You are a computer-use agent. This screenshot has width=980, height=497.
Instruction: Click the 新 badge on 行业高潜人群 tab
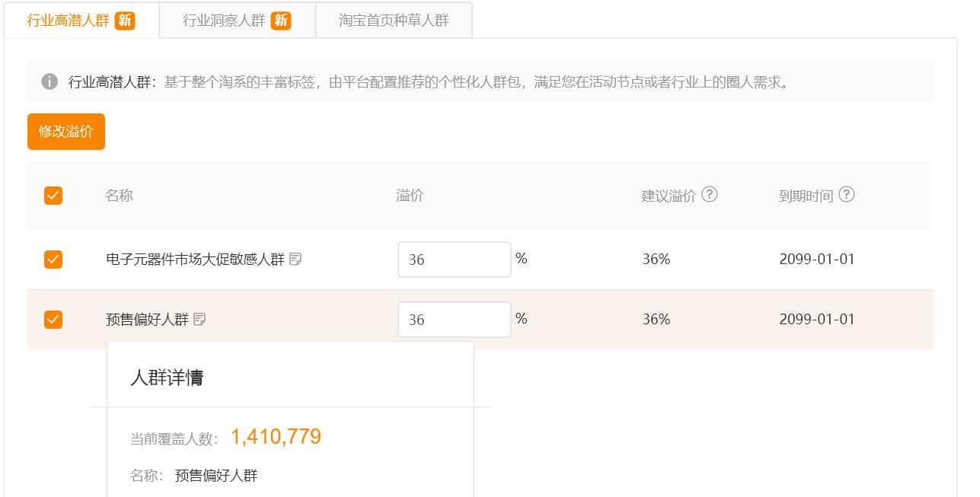125,21
